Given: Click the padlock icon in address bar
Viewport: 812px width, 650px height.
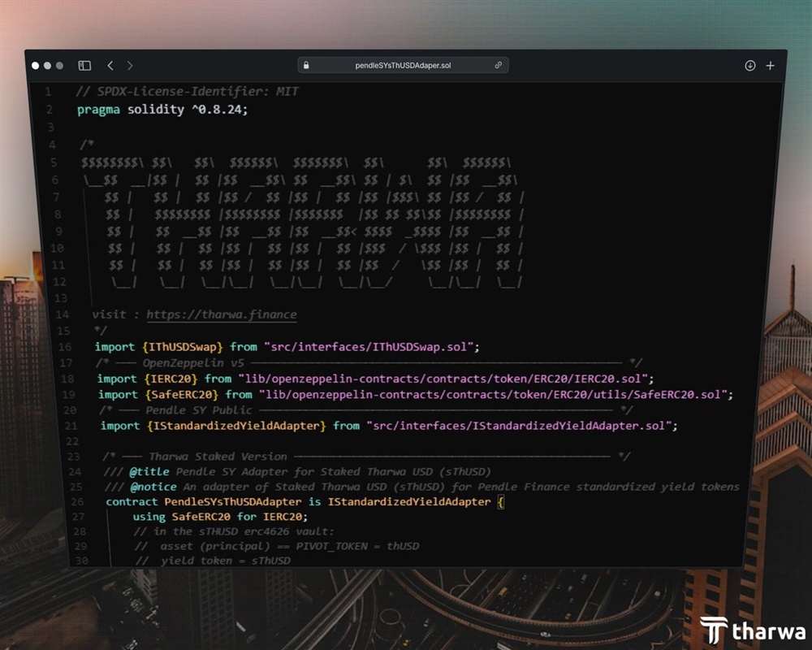Looking at the screenshot, I should pos(306,65).
